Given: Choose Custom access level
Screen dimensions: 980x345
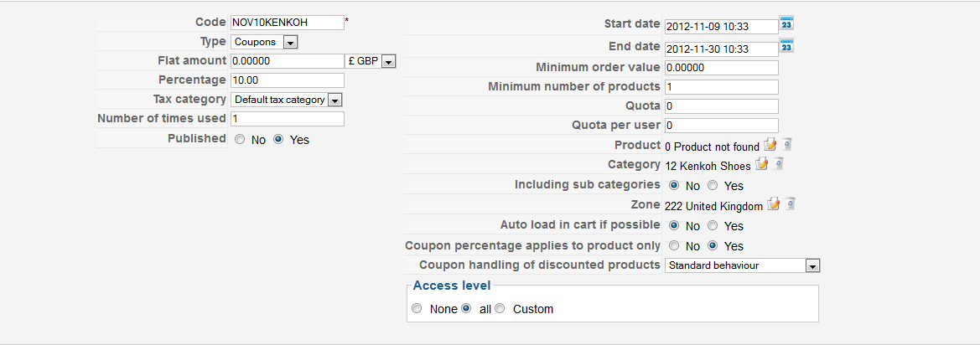Looking at the screenshot, I should pos(500,309).
